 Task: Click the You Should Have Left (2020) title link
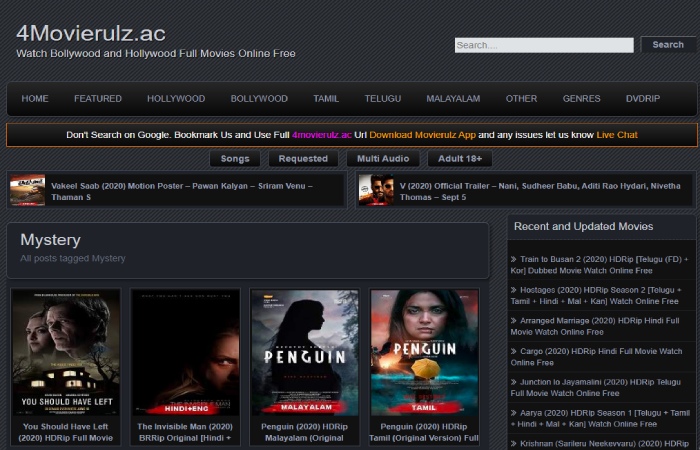coord(66,432)
